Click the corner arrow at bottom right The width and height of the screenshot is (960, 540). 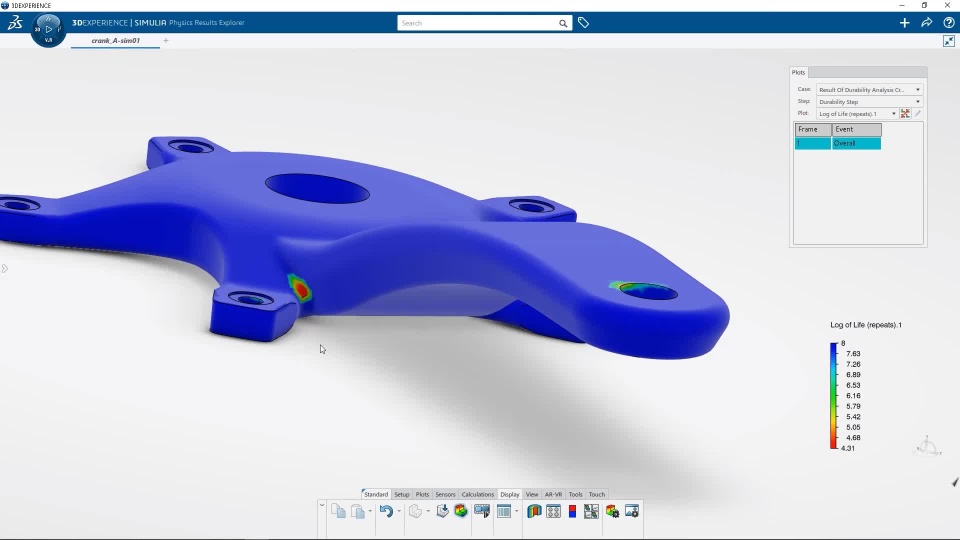click(x=954, y=482)
